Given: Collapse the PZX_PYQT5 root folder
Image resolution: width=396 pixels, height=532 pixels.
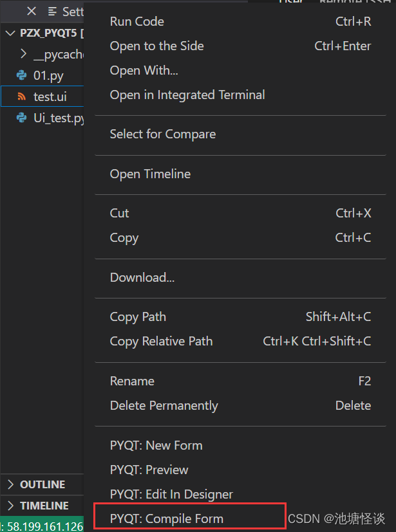Looking at the screenshot, I should 11,33.
